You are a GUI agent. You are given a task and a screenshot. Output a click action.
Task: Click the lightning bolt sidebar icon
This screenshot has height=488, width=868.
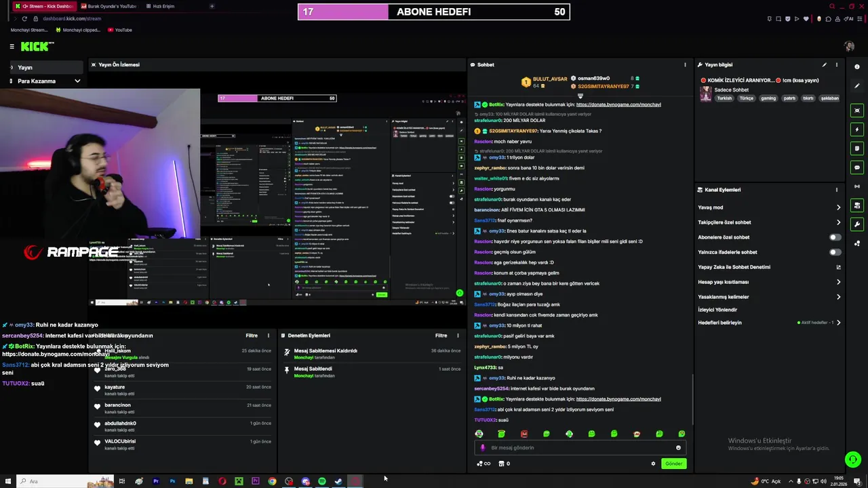click(857, 129)
